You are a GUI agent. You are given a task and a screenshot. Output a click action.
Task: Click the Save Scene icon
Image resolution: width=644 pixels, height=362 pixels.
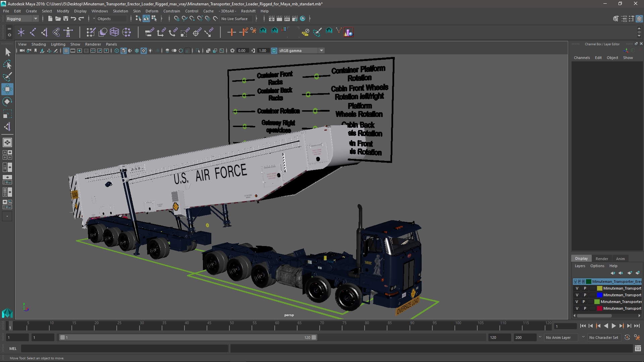click(x=66, y=19)
